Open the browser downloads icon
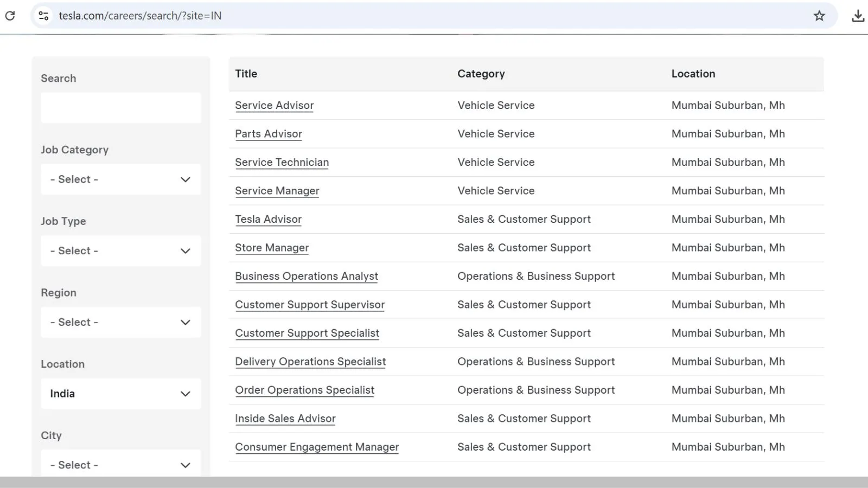Viewport: 868px width, 488px height. click(858, 16)
